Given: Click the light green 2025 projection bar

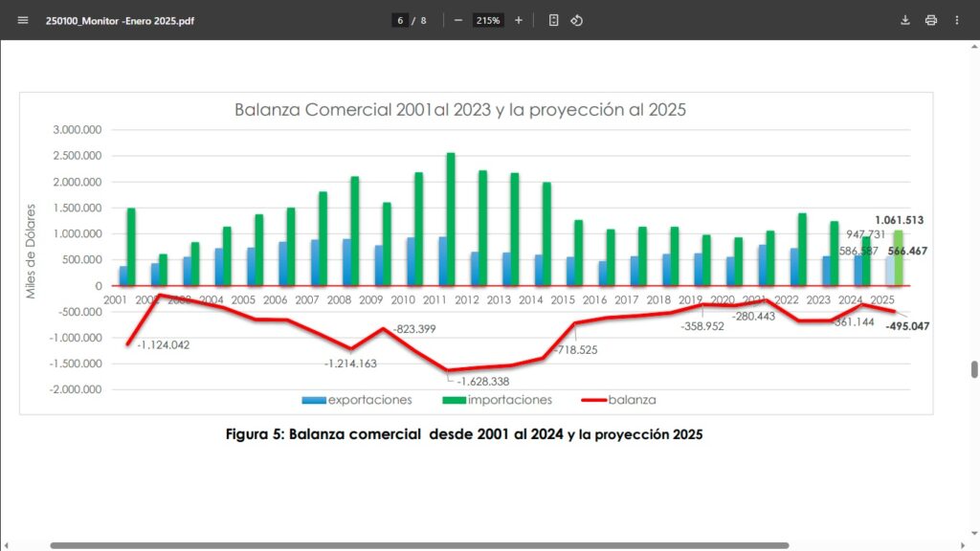Looking at the screenshot, I should (898, 258).
